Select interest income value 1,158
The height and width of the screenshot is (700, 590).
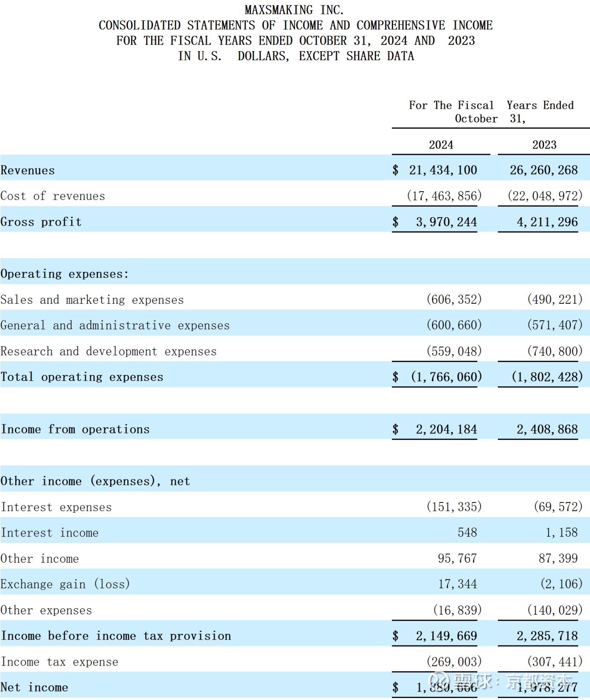[x=562, y=532]
